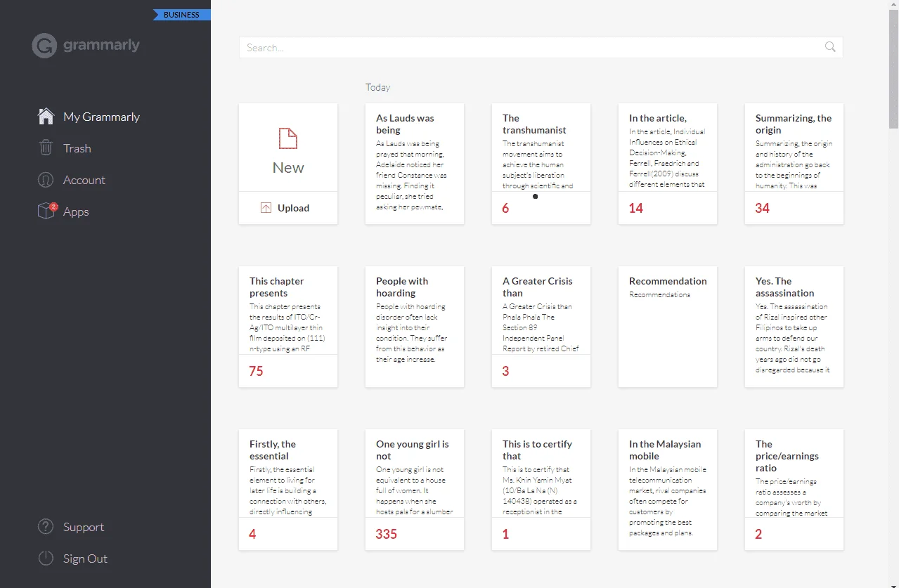Open 'Yes. The assassination' document
Image resolution: width=899 pixels, height=588 pixels.
pyautogui.click(x=794, y=327)
